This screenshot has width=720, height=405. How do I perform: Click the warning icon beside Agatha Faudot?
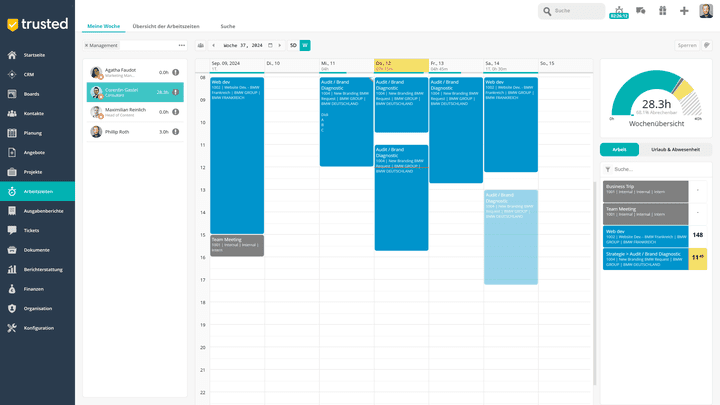[176, 72]
